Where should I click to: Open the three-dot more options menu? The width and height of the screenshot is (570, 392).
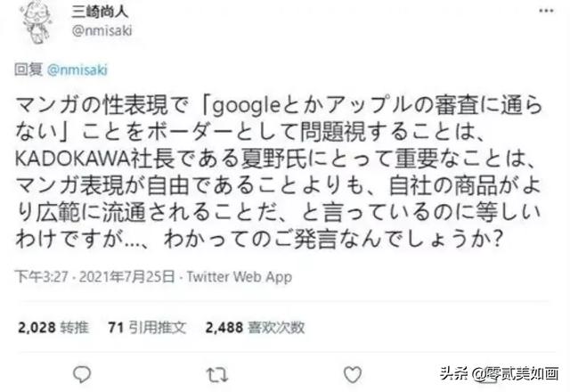point(546,11)
